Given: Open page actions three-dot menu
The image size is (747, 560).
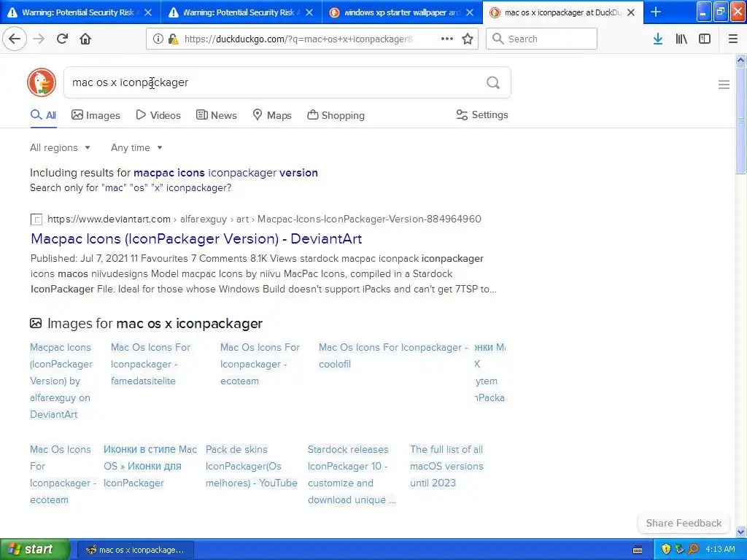Looking at the screenshot, I should (x=447, y=39).
